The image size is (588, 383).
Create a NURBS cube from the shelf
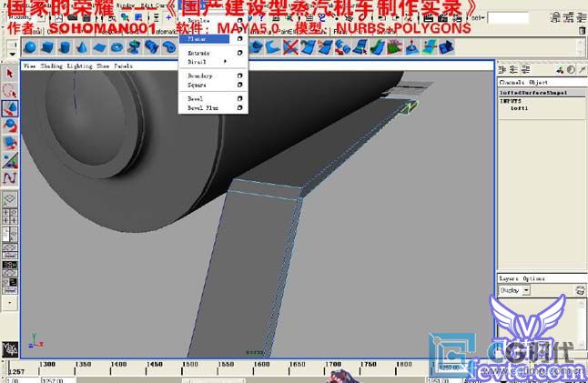click(x=47, y=47)
